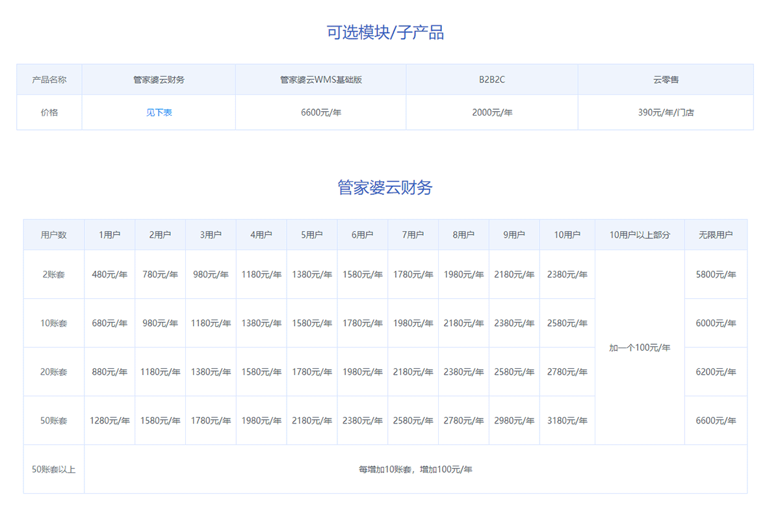Select the 10用户以上部分 column header
Screen dimensions: 780x532
640,235
